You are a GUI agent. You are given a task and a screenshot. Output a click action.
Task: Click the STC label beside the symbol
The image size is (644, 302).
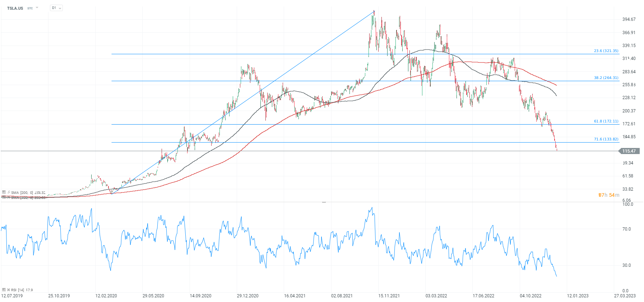coord(30,8)
